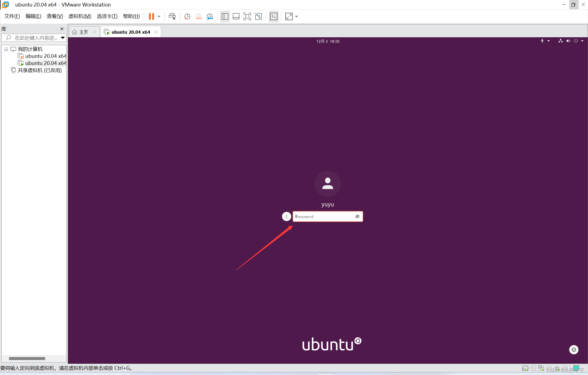Click the VMware Workstation app icon
This screenshot has height=375, width=588.
[x=5, y=5]
